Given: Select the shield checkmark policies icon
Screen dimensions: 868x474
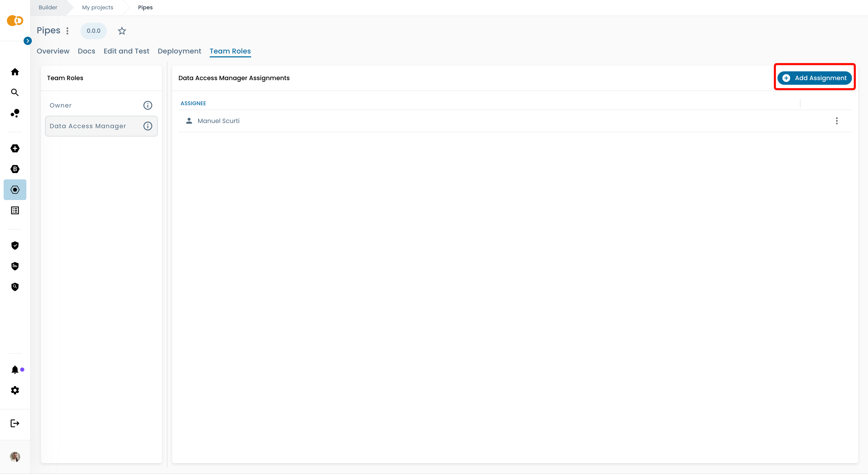Looking at the screenshot, I should coord(15,246).
